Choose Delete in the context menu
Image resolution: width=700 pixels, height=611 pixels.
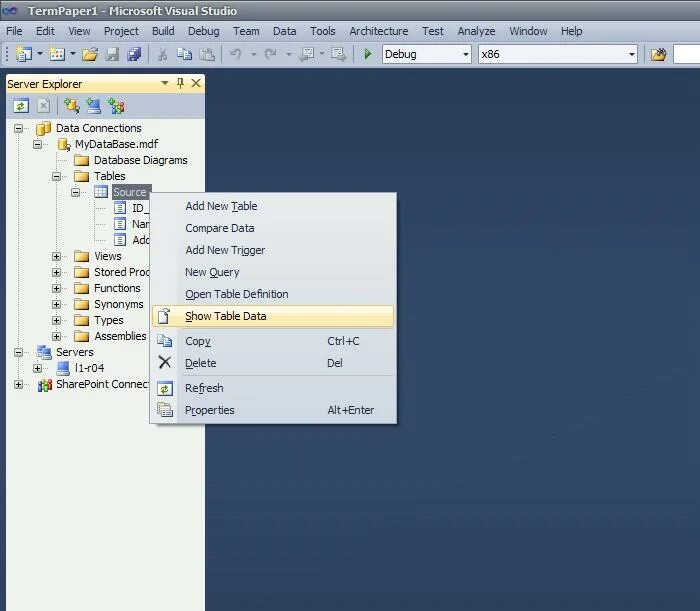click(x=273, y=363)
